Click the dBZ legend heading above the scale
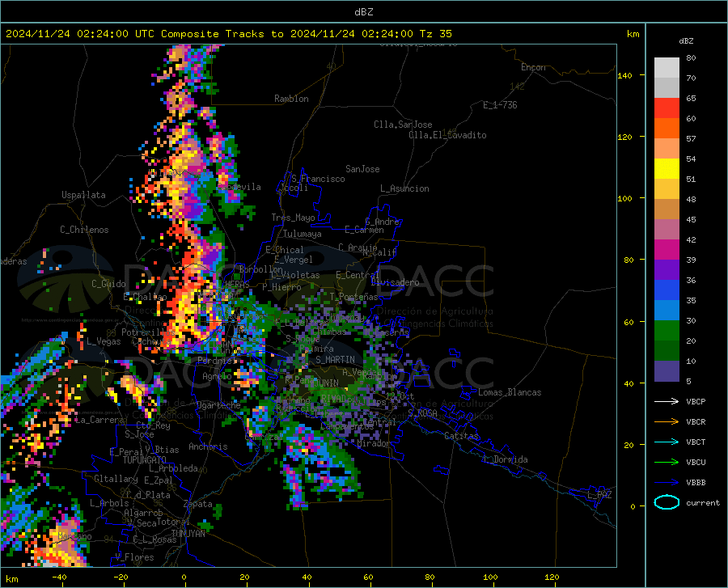This screenshot has height=588, width=728. coord(686,40)
